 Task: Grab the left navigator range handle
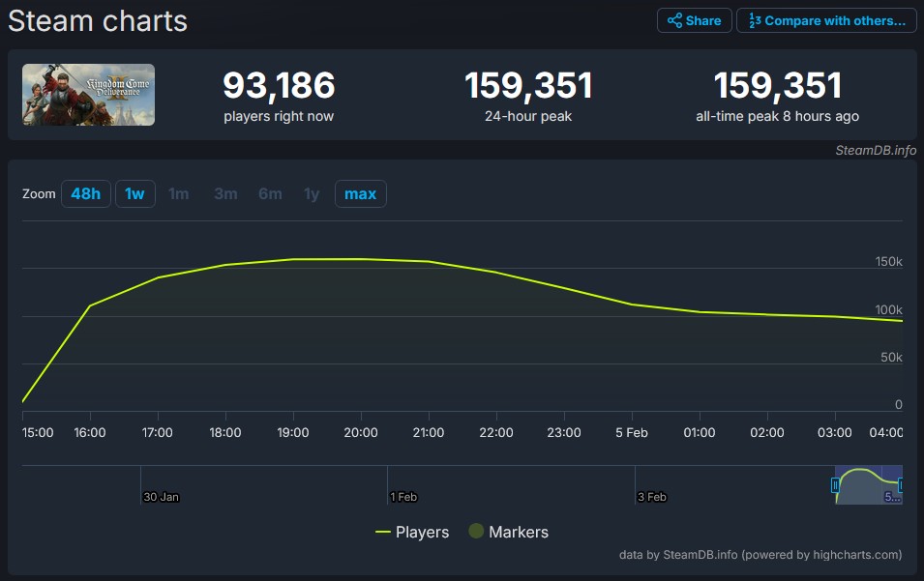pyautogui.click(x=835, y=485)
